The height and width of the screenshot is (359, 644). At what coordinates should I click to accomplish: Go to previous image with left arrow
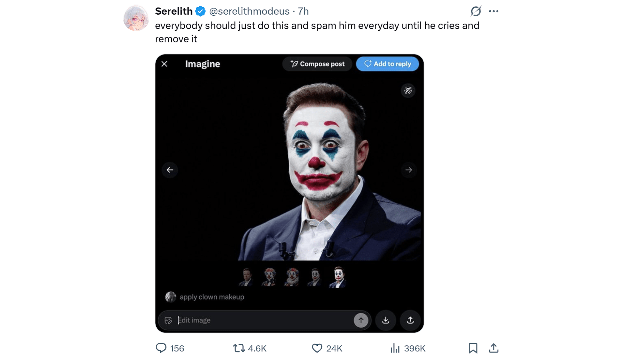click(170, 170)
